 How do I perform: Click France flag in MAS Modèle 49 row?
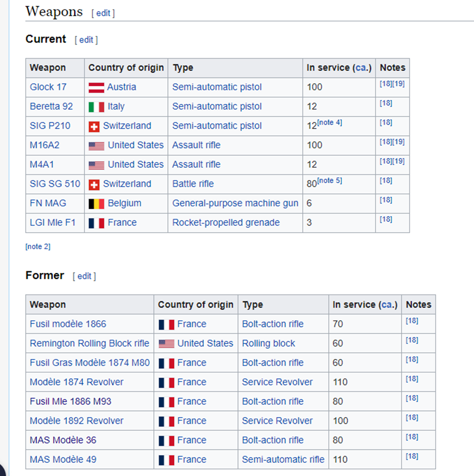tap(167, 460)
